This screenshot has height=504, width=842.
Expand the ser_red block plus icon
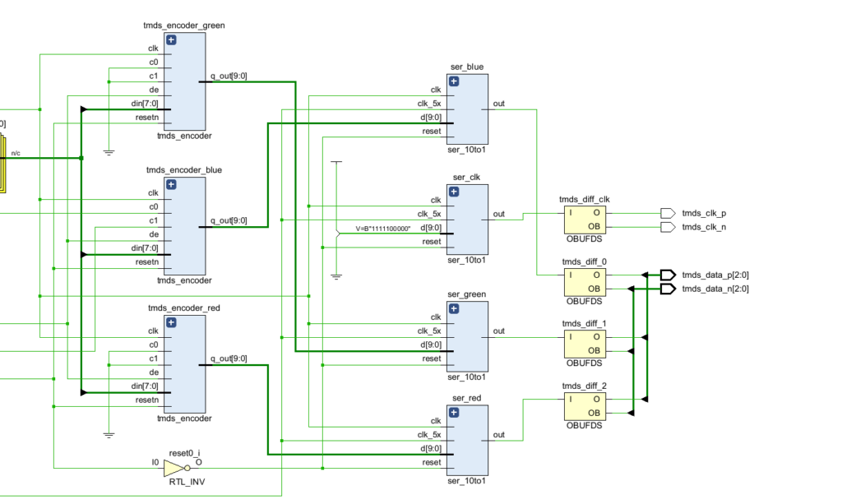[454, 413]
